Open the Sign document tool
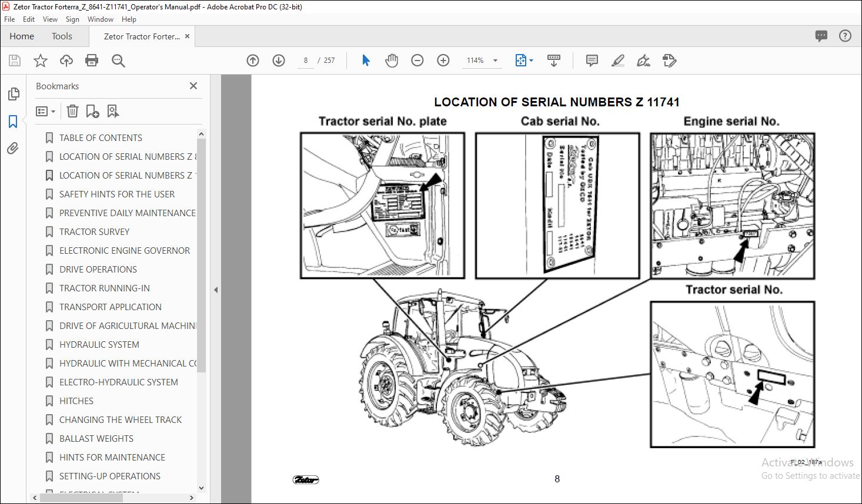The height and width of the screenshot is (504, 862). tap(644, 61)
